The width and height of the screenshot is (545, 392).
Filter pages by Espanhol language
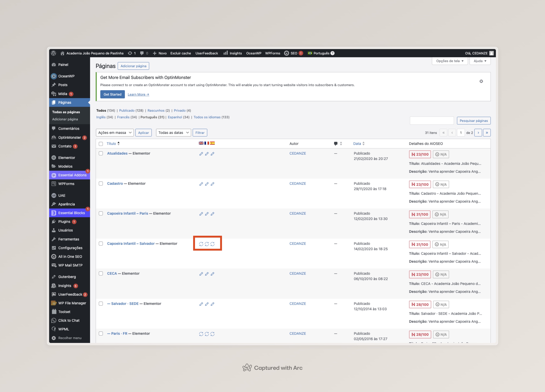(175, 117)
